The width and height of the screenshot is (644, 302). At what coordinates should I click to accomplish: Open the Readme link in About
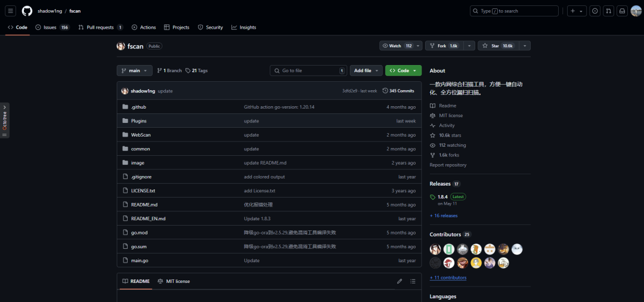tap(443, 106)
